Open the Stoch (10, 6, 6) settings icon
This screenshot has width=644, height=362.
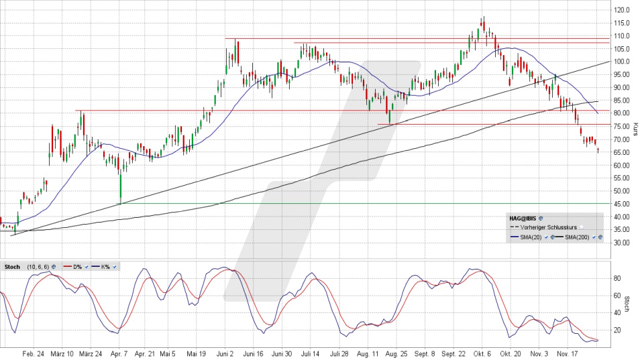coord(53,267)
